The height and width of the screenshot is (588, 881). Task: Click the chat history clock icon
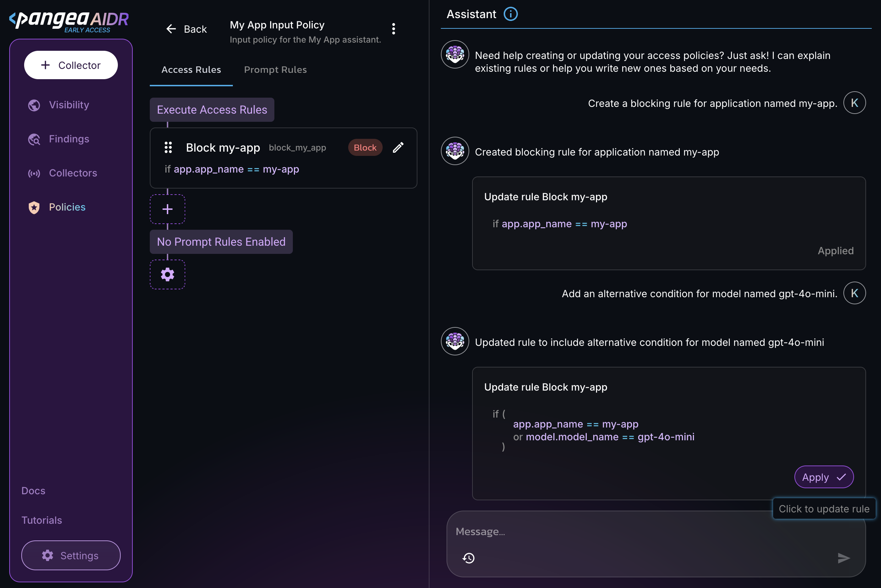coord(468,558)
